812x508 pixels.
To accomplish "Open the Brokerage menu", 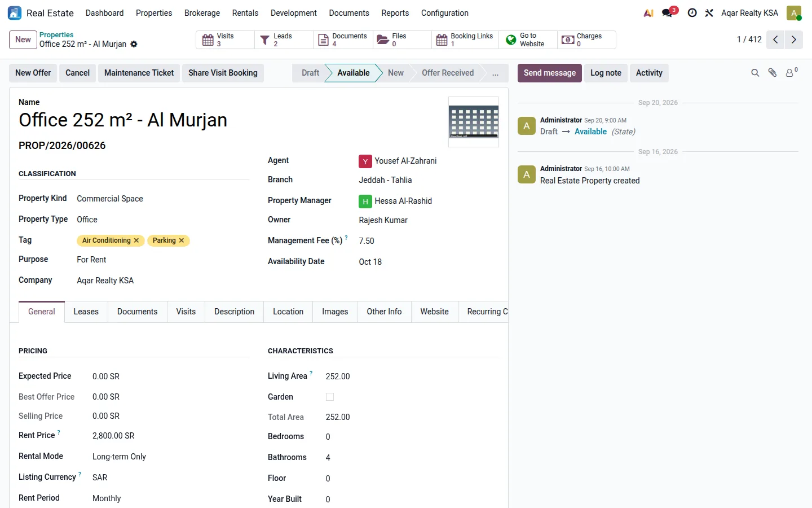I will click(202, 13).
